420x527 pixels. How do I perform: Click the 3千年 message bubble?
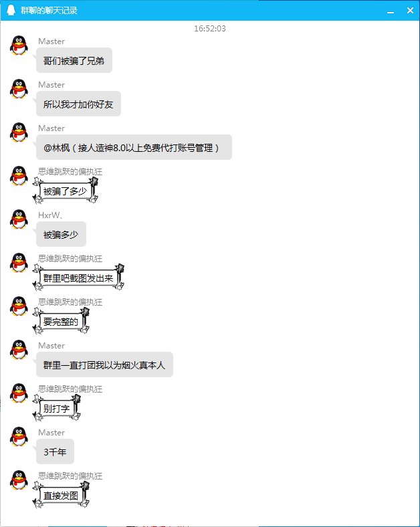pyautogui.click(x=55, y=451)
